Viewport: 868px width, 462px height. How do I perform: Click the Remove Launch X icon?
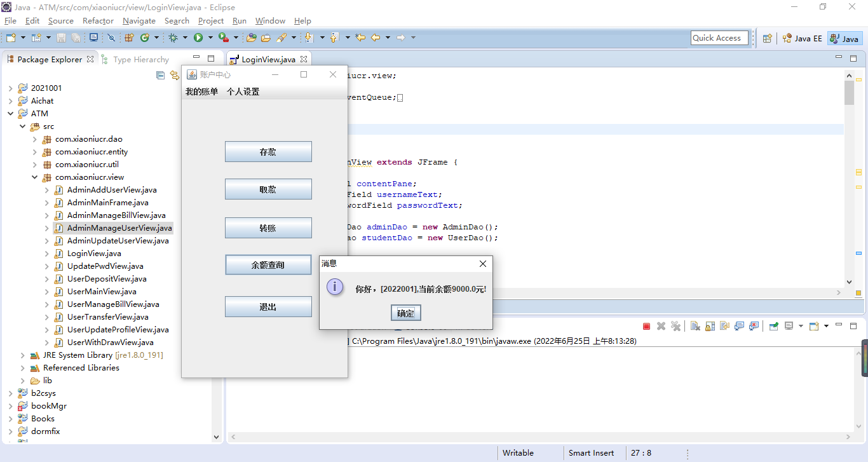point(661,326)
